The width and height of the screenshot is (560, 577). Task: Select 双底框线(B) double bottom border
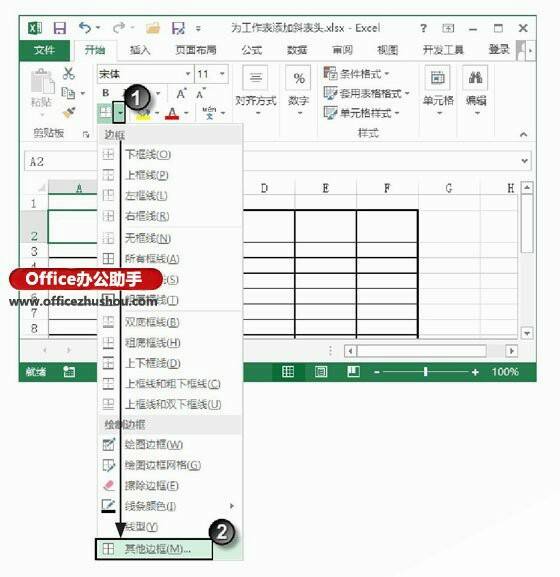tap(169, 322)
